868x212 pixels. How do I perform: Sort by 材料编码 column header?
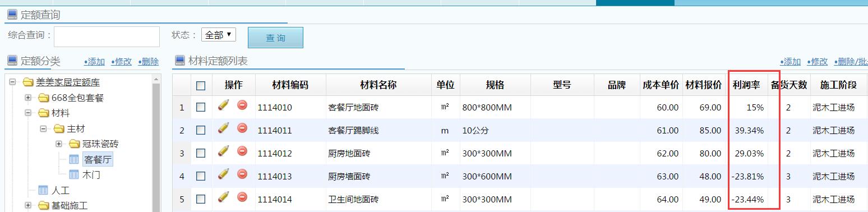coord(290,85)
